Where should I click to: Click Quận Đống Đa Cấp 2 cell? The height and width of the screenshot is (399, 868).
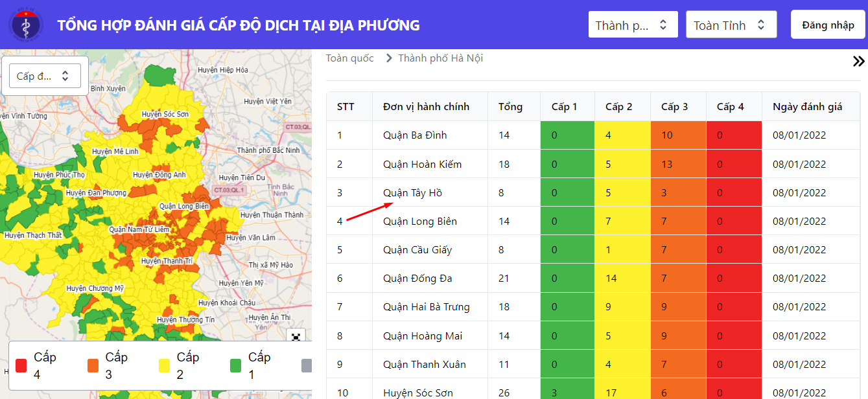(622, 279)
